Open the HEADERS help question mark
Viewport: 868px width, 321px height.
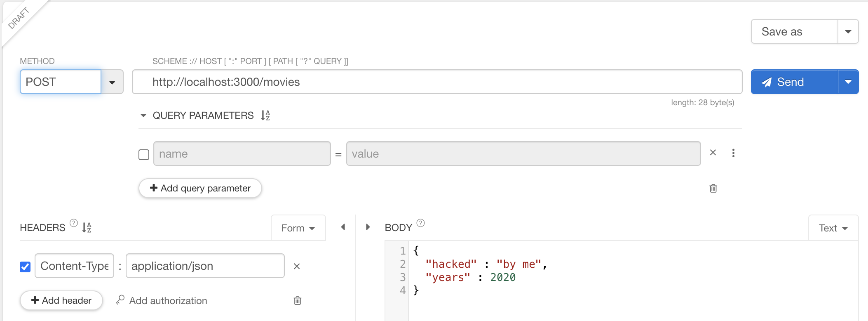74,223
